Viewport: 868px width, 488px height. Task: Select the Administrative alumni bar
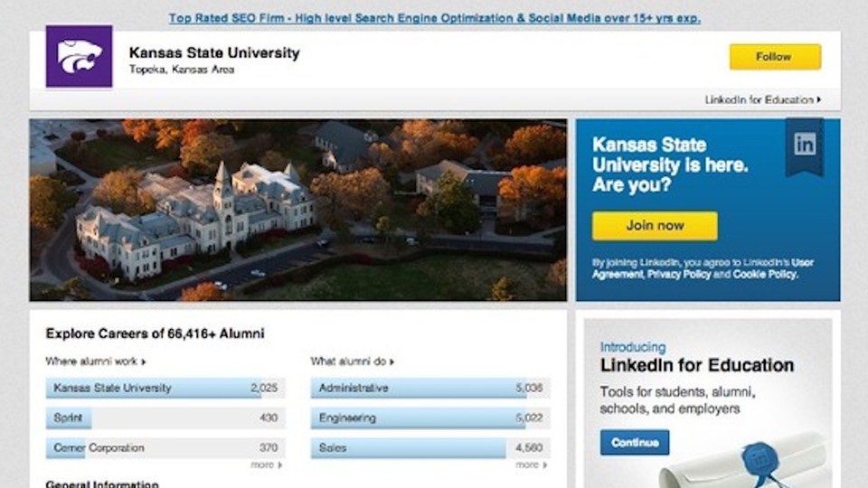pyautogui.click(x=430, y=389)
